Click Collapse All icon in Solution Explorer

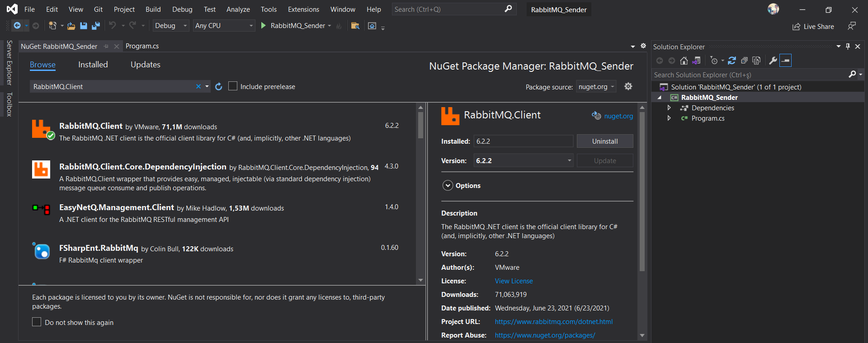tap(744, 61)
